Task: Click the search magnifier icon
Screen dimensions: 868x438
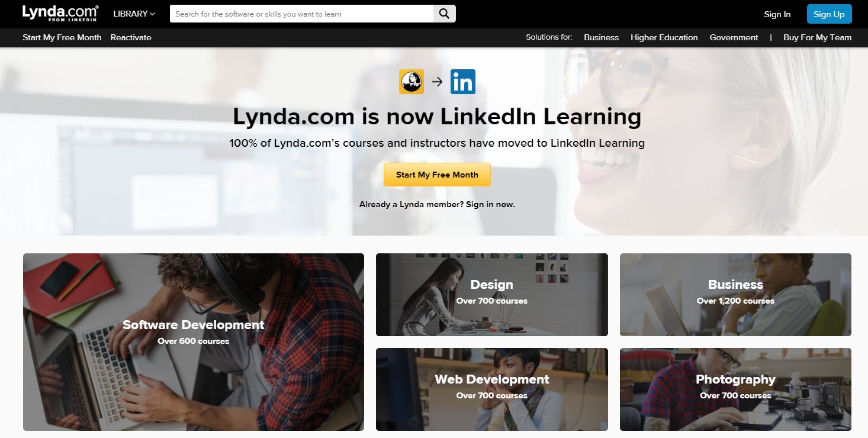Action: tap(445, 14)
